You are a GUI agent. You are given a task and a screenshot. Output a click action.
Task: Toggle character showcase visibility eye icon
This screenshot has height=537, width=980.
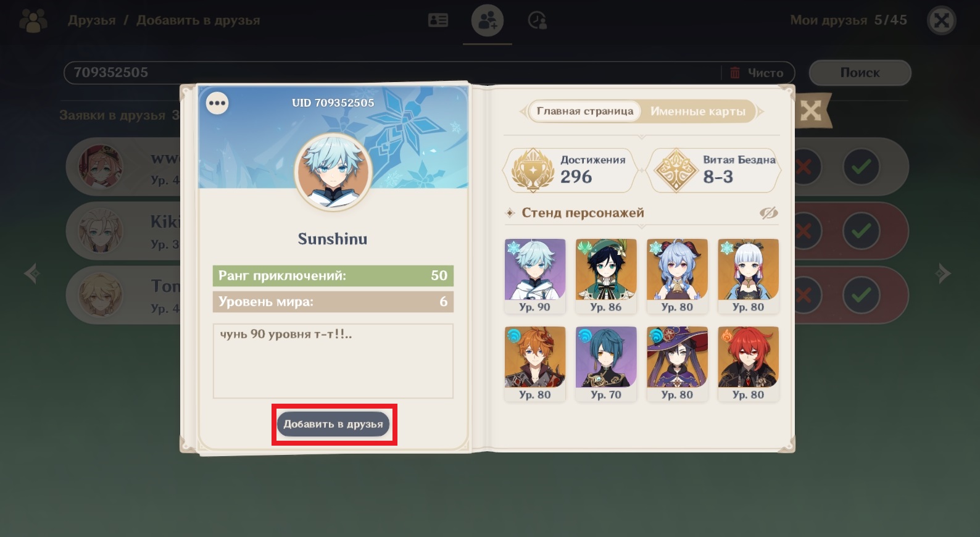tap(768, 213)
